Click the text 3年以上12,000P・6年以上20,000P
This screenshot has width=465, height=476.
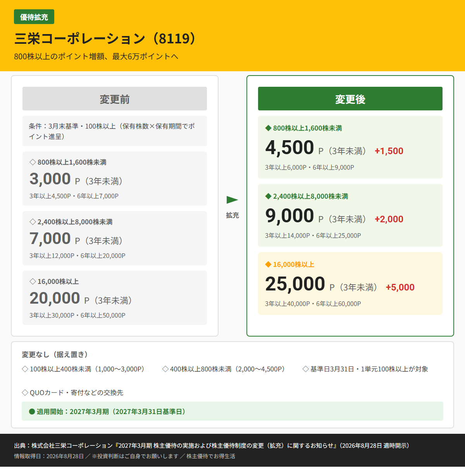pyautogui.click(x=77, y=256)
